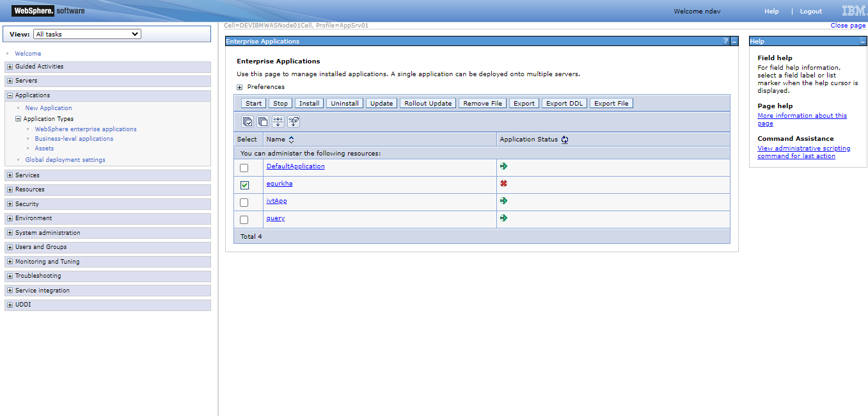This screenshot has height=416, width=868.
Task: Expand the Servers navigation group
Action: click(10, 81)
